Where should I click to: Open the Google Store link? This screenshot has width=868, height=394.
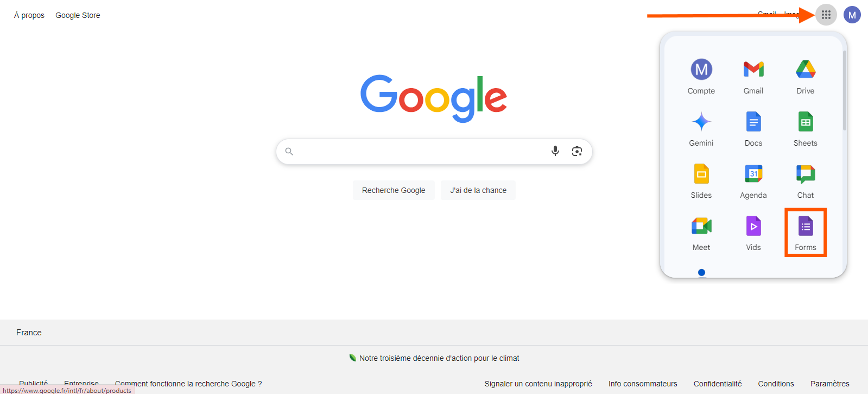(78, 15)
